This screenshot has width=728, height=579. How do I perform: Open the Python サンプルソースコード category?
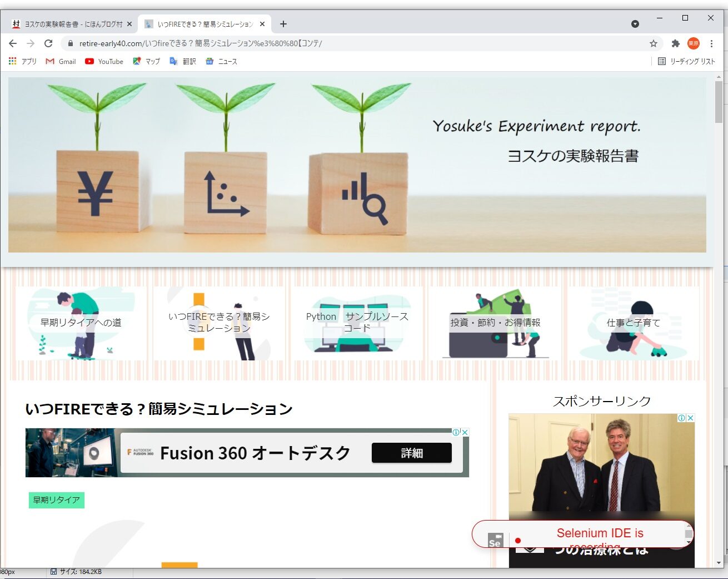coord(357,323)
